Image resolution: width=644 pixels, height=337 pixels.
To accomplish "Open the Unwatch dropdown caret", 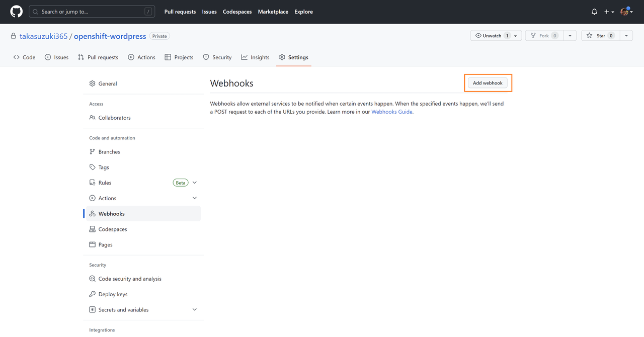I will click(x=516, y=36).
